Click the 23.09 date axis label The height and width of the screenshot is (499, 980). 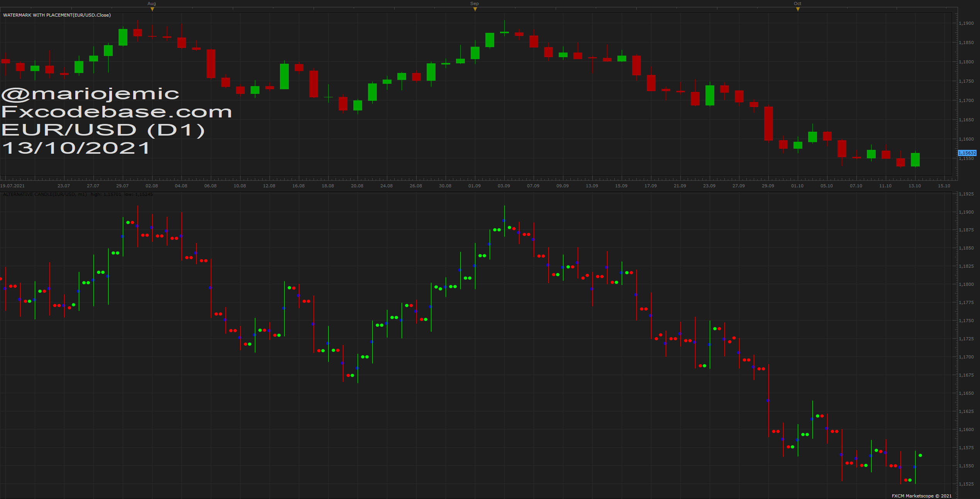click(x=709, y=186)
